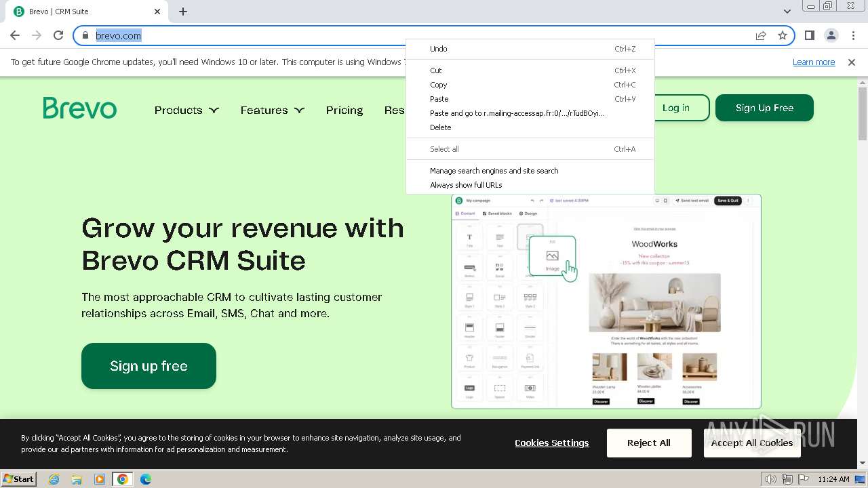Viewport: 868px width, 488px height.
Task: Select Undo in the context menu
Action: 530,49
